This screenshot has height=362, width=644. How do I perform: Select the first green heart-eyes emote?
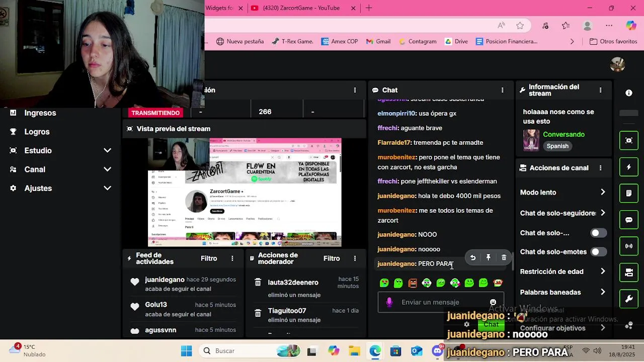click(x=384, y=283)
